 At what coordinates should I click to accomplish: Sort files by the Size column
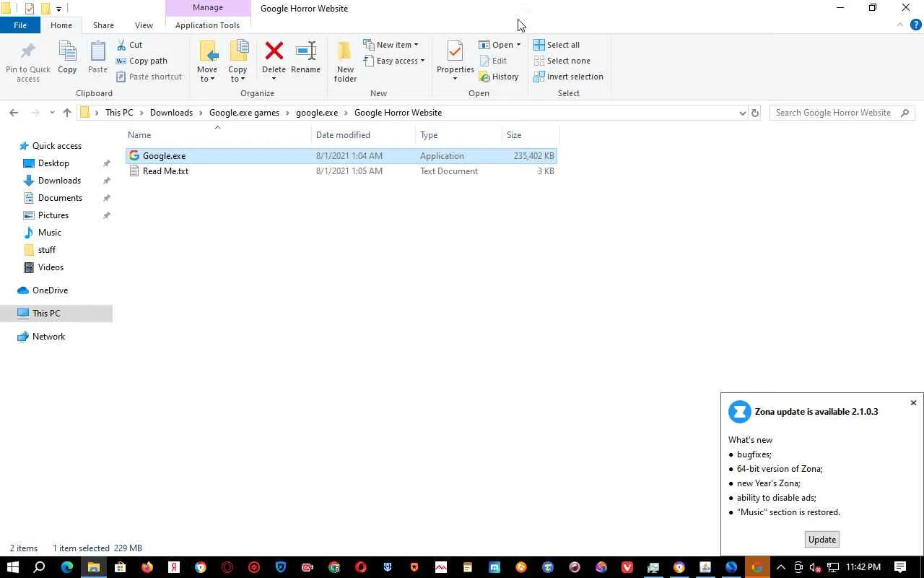coord(514,135)
